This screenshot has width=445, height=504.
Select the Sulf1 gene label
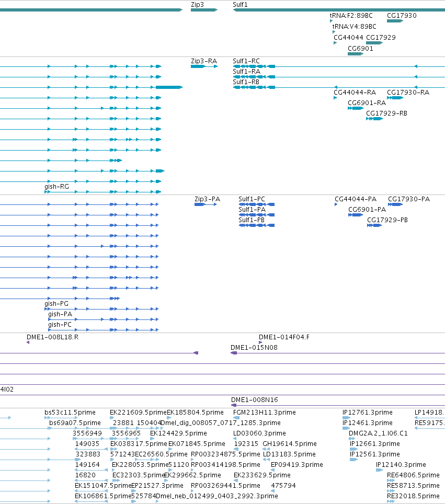tap(240, 5)
